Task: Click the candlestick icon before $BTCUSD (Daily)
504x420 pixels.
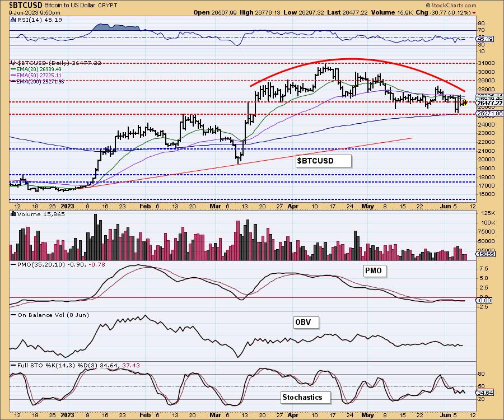Action: pyautogui.click(x=13, y=63)
